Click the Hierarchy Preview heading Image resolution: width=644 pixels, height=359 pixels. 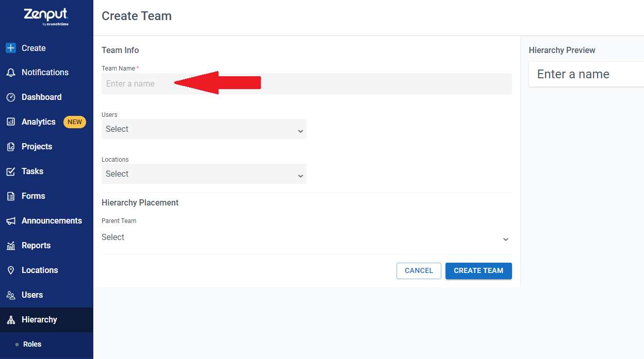click(562, 50)
